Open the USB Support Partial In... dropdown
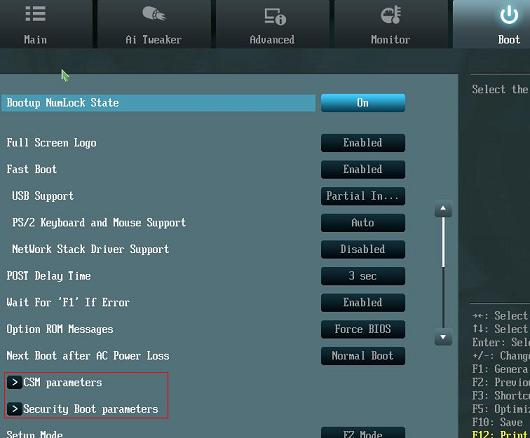 (363, 196)
